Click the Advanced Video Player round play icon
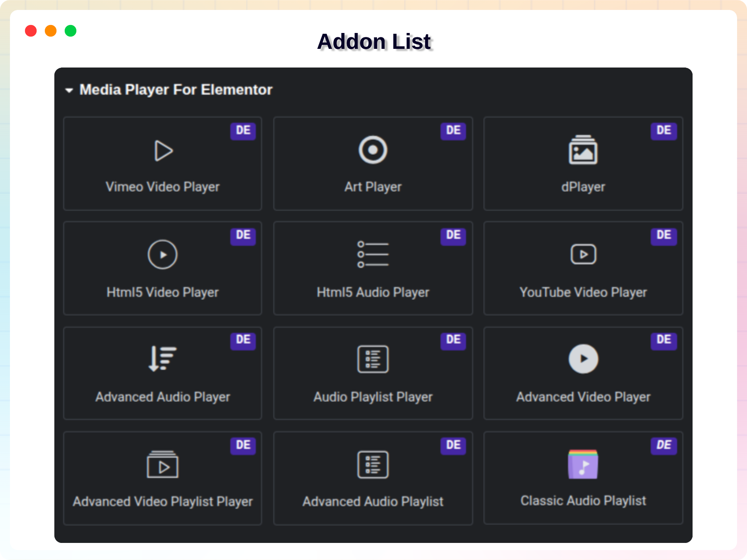 [x=583, y=359]
